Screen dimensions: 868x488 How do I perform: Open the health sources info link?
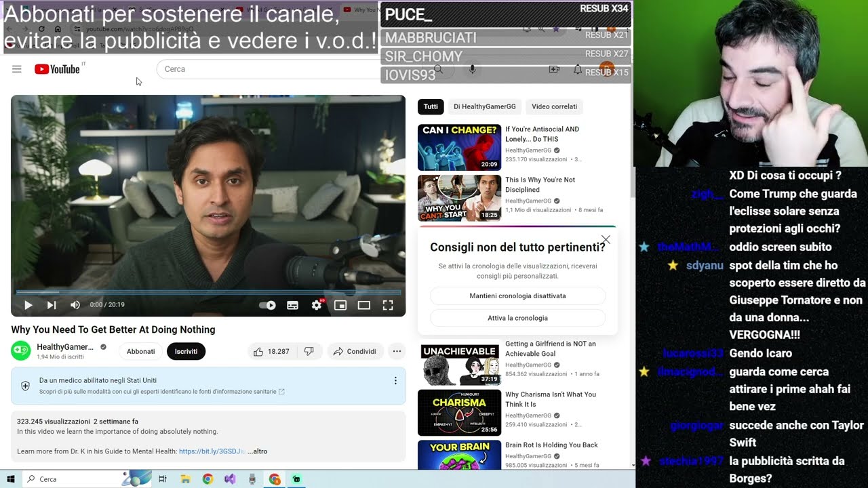[x=161, y=392]
